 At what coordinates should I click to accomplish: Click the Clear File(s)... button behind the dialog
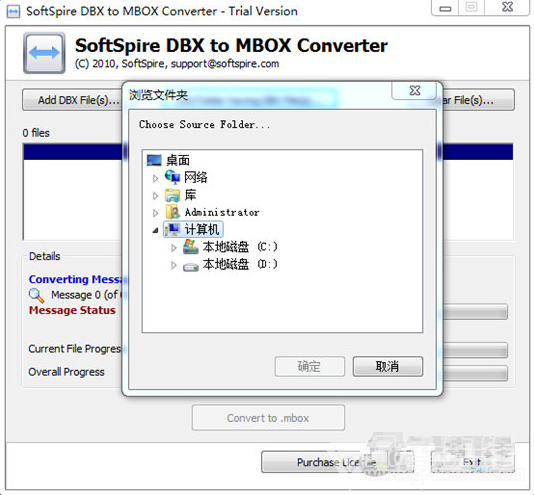tap(478, 100)
